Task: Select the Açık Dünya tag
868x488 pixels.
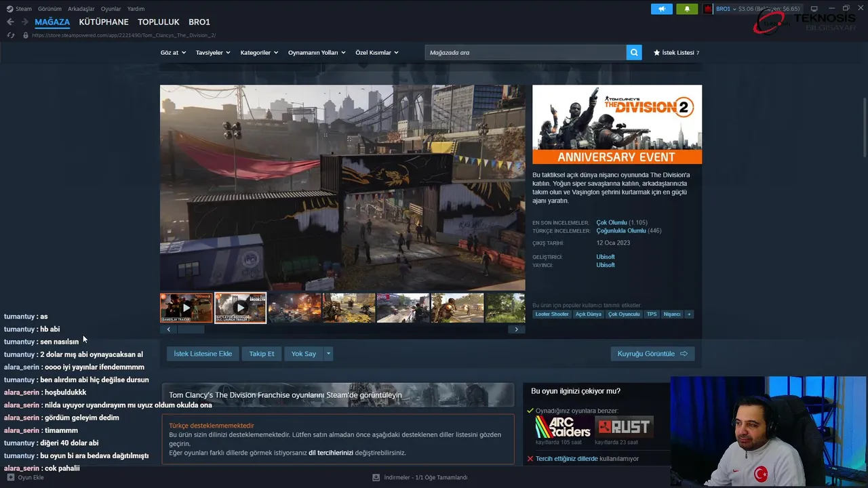Action: [x=589, y=314]
